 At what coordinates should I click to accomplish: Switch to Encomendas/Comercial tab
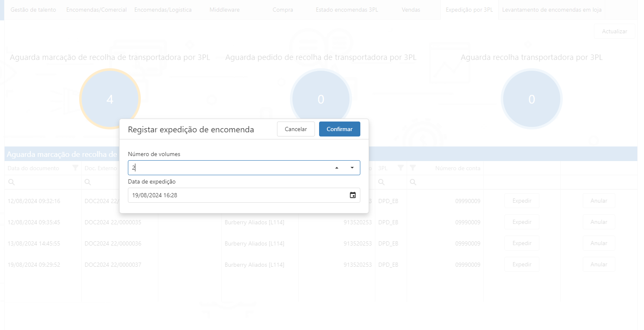tap(96, 10)
